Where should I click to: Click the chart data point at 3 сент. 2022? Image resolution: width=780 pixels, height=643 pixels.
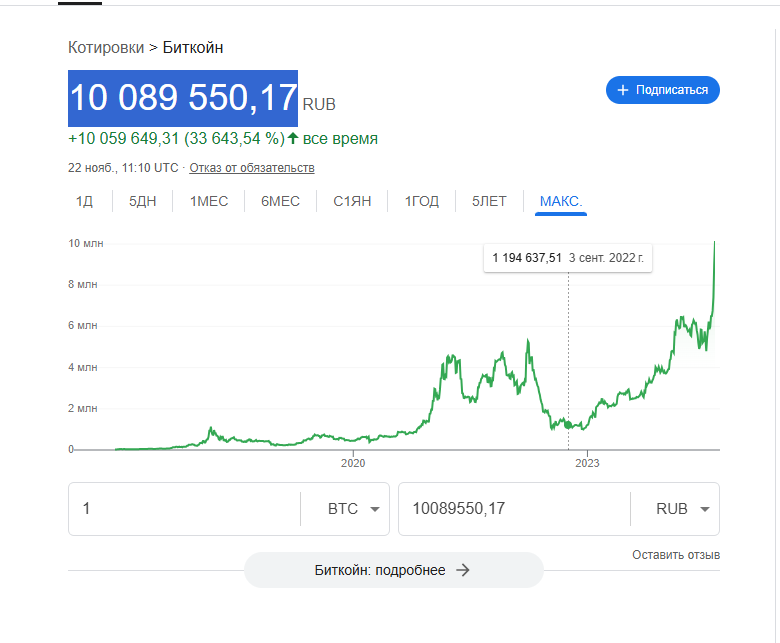[568, 424]
